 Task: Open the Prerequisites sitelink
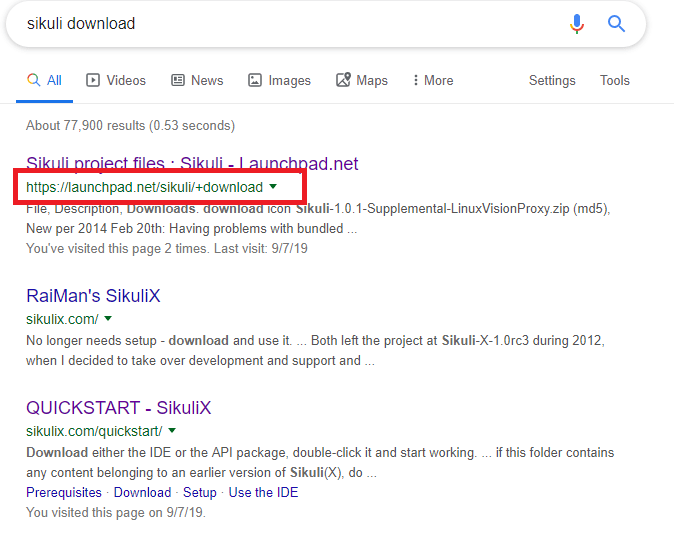click(x=64, y=492)
